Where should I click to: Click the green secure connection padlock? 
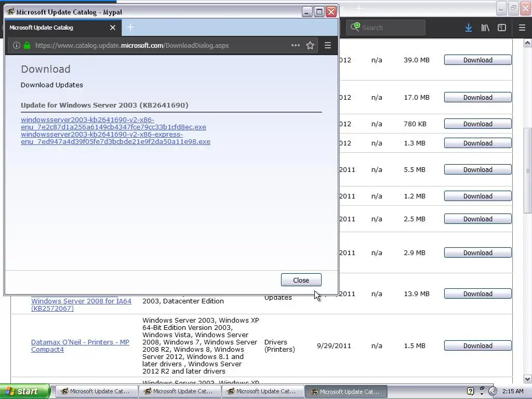27,45
